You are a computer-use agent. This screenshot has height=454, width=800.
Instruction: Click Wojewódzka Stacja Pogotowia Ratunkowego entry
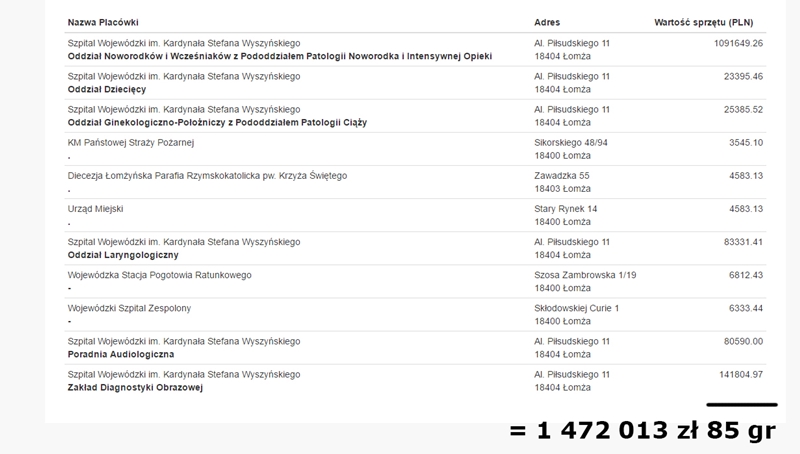(159, 275)
